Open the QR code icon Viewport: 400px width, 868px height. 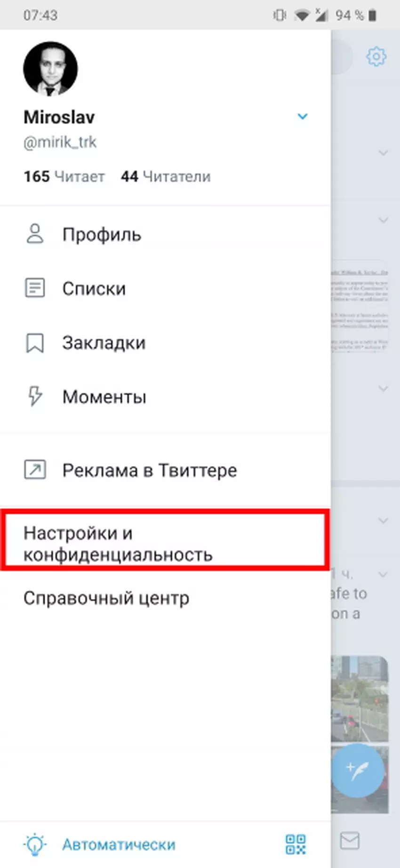click(x=296, y=844)
